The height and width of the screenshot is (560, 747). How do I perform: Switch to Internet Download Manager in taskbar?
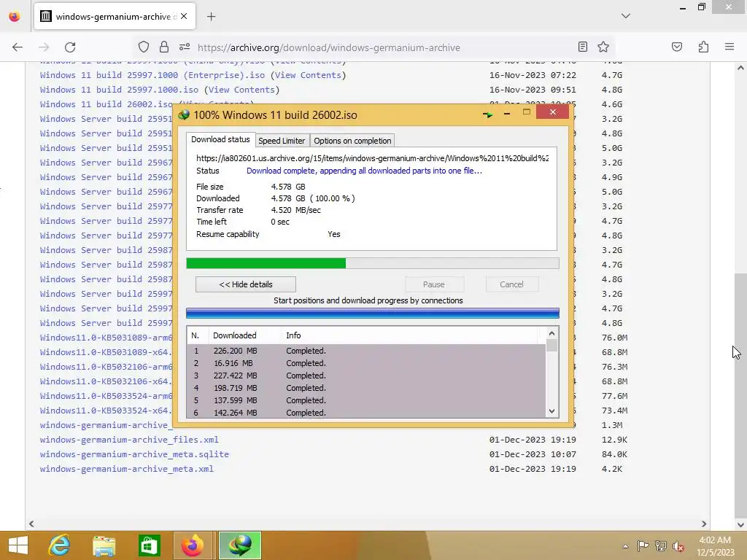[239, 545]
